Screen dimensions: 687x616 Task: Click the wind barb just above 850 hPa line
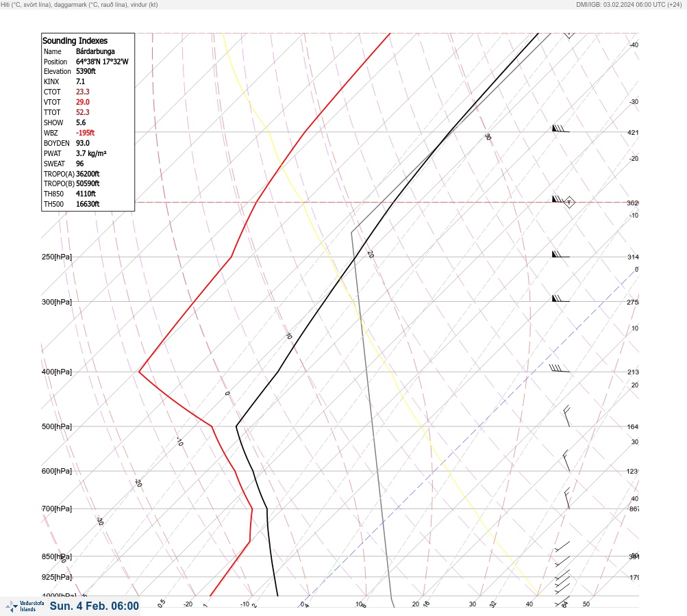562,546
